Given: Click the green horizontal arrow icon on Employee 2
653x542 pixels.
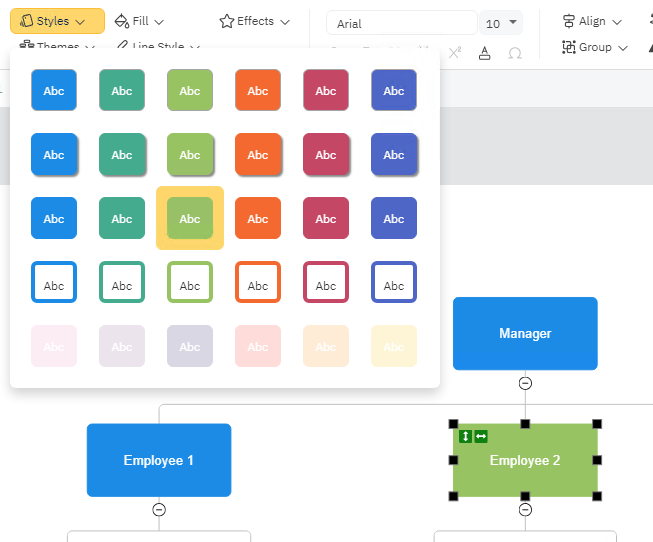Looking at the screenshot, I should tap(481, 436).
